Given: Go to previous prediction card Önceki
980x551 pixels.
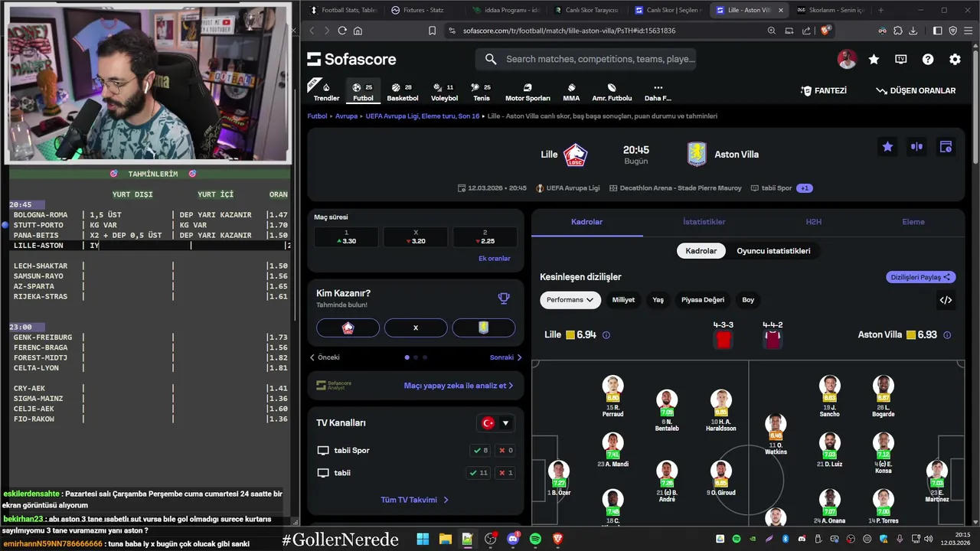Looking at the screenshot, I should tap(325, 357).
